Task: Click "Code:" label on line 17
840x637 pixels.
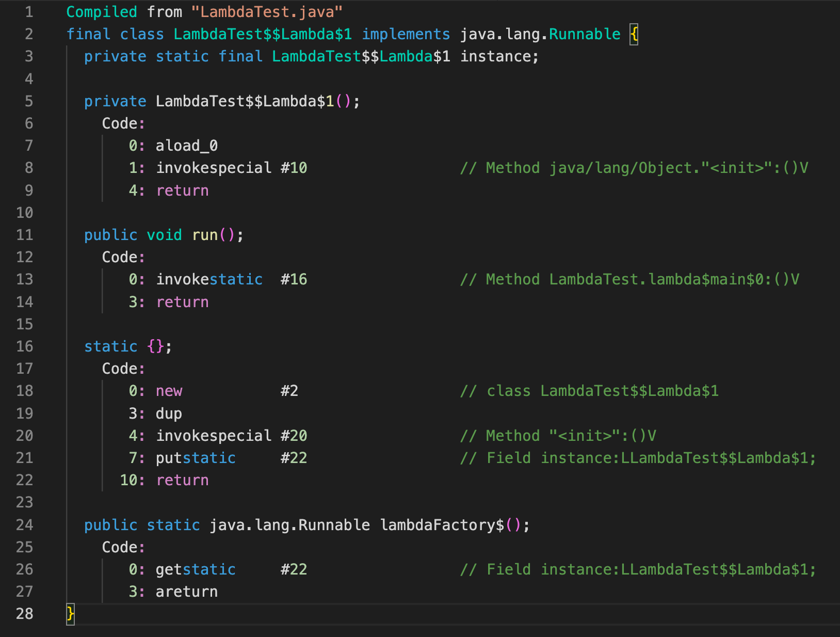Action: click(x=124, y=369)
